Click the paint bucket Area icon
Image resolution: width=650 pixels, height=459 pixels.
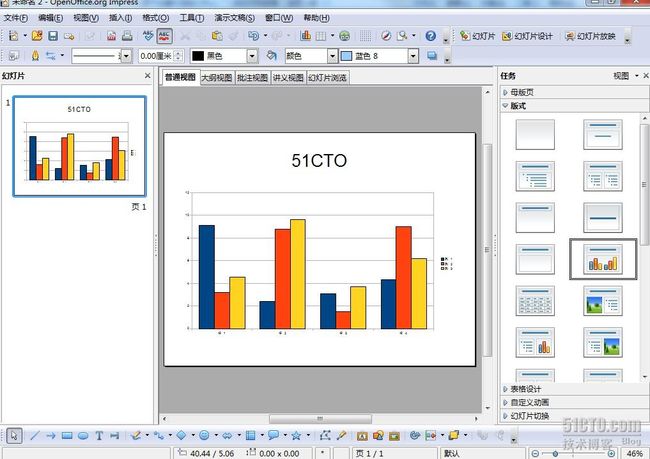[271, 56]
